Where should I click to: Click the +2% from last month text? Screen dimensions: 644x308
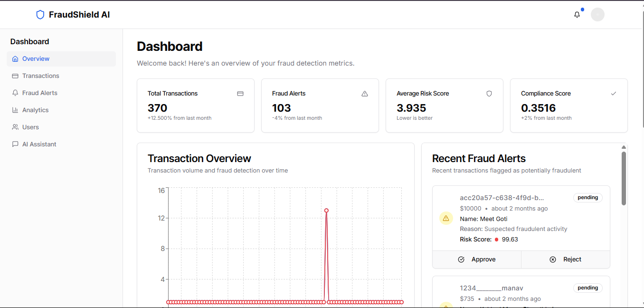tap(546, 118)
